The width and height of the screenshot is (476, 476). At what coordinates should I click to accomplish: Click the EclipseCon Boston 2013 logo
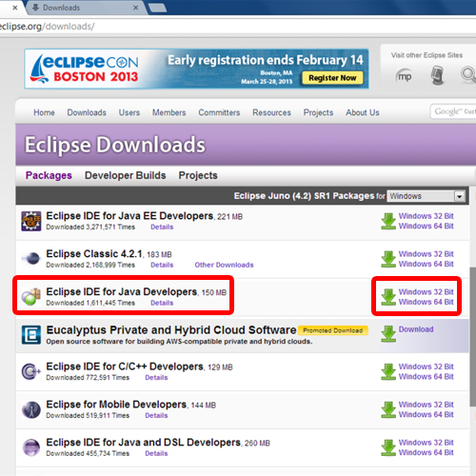pos(85,69)
